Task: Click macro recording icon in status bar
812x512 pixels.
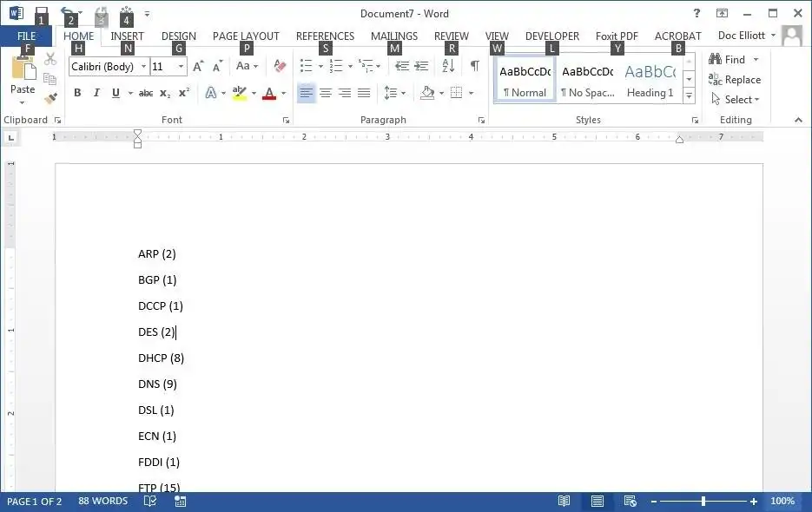Action: 181,501
